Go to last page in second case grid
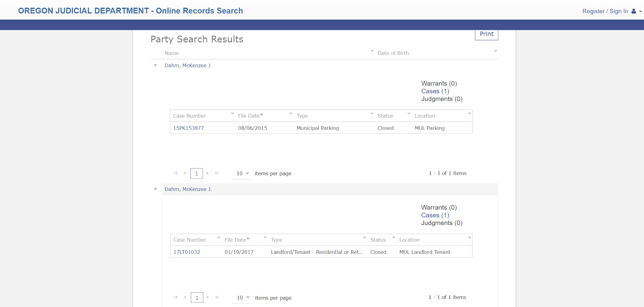 click(x=217, y=297)
